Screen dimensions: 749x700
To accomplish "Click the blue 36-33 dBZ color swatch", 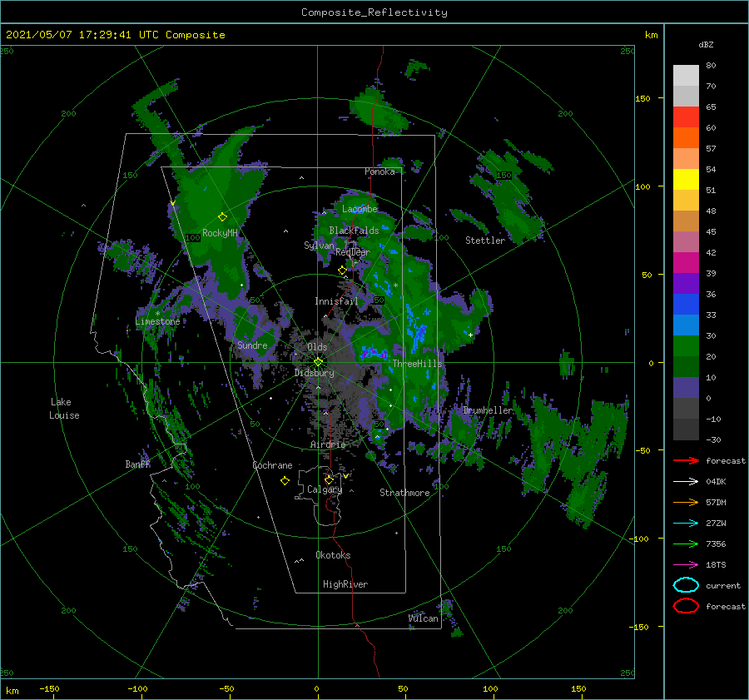I will [x=686, y=305].
